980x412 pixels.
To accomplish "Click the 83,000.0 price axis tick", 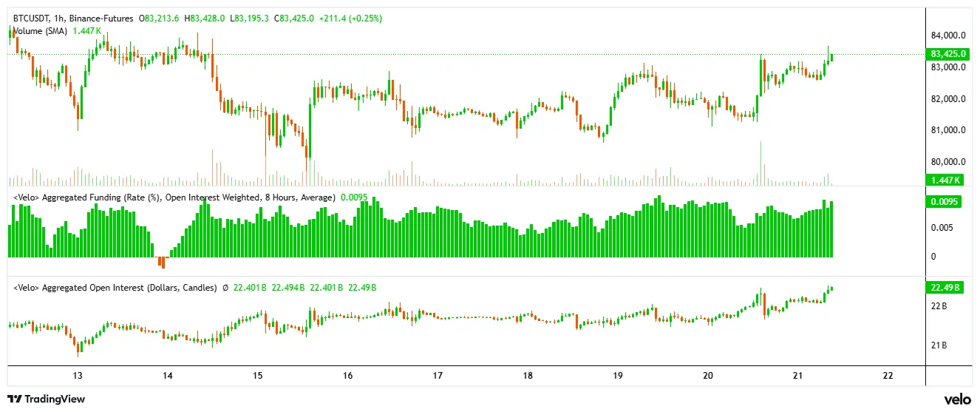I will [x=948, y=67].
